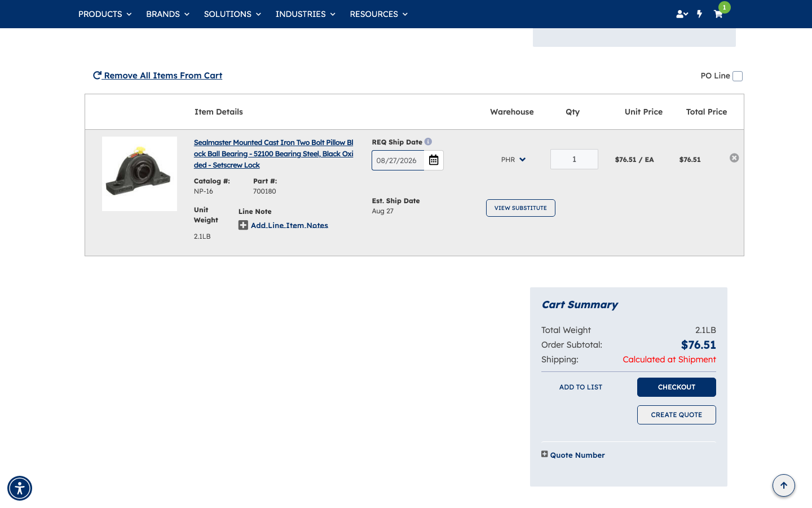Click the Quote Number label
This screenshot has width=812, height=508.
pyautogui.click(x=577, y=455)
